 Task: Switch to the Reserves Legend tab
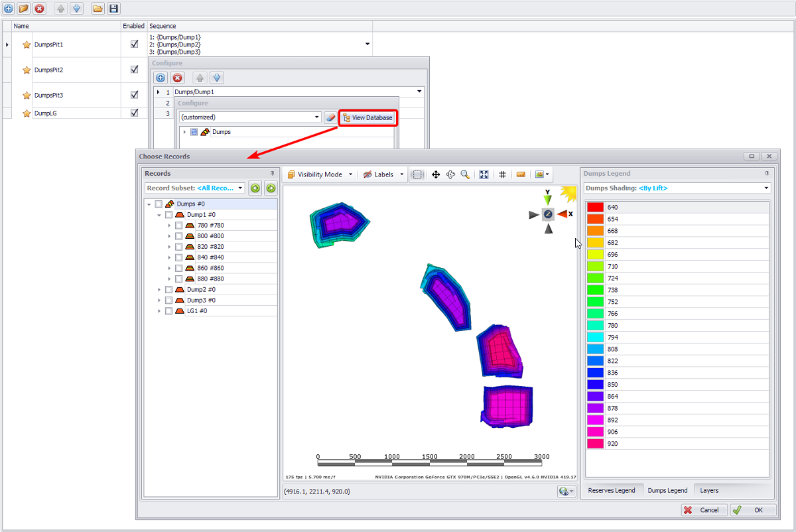pos(611,490)
